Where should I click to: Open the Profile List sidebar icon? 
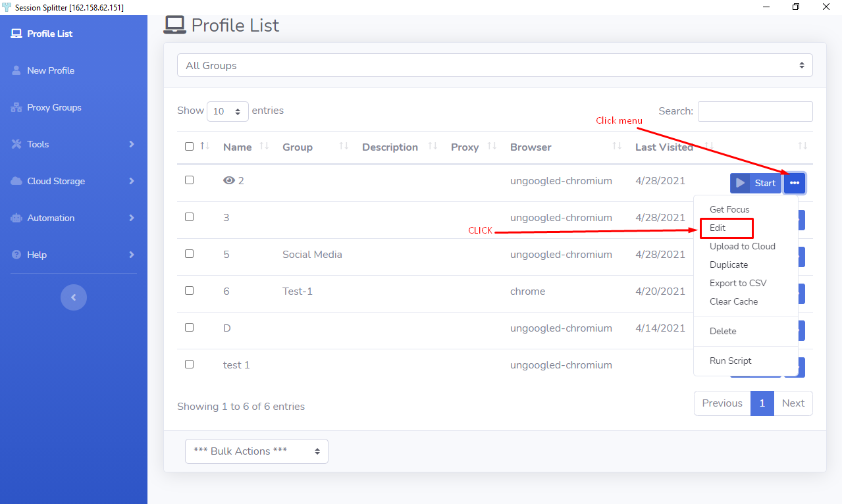point(16,34)
